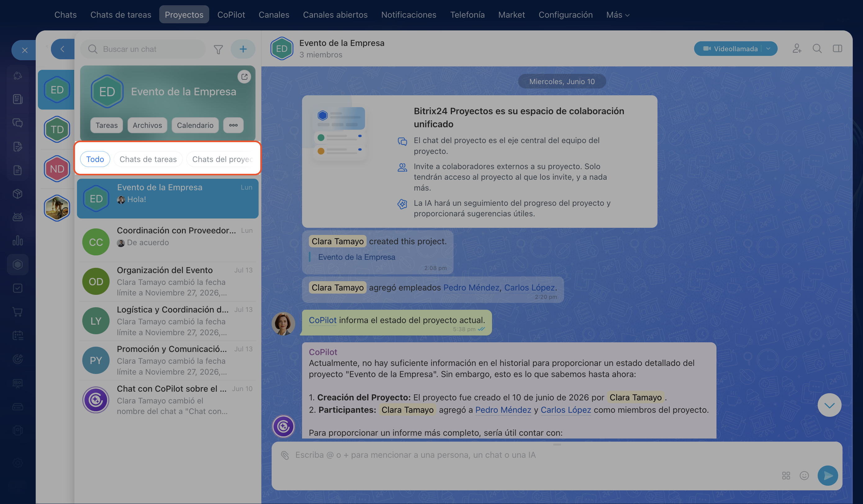Toggle the chat sidebar panel icon
This screenshot has width=863, height=504.
pos(837,49)
